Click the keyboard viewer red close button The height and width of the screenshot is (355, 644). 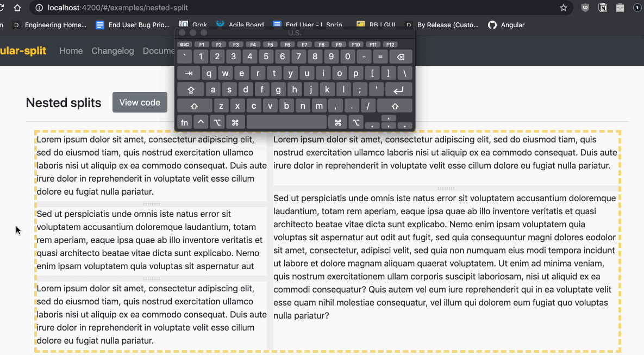[x=183, y=33]
